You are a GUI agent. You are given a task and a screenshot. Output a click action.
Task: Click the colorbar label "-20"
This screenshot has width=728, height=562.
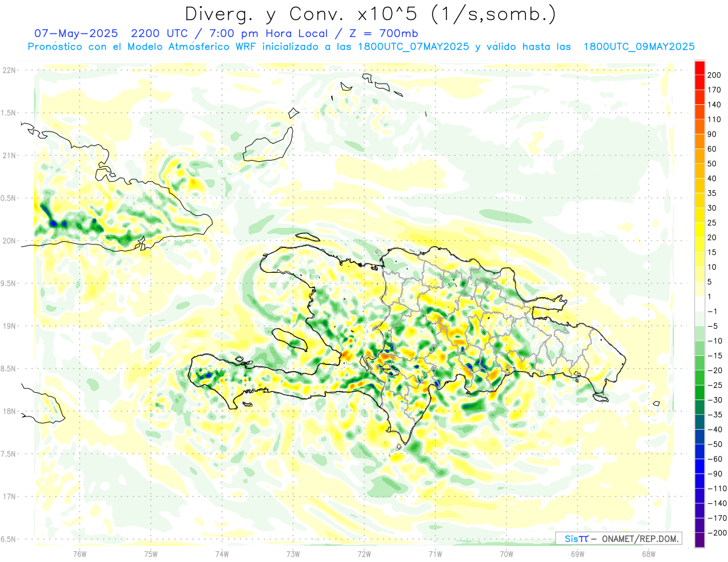tap(715, 370)
